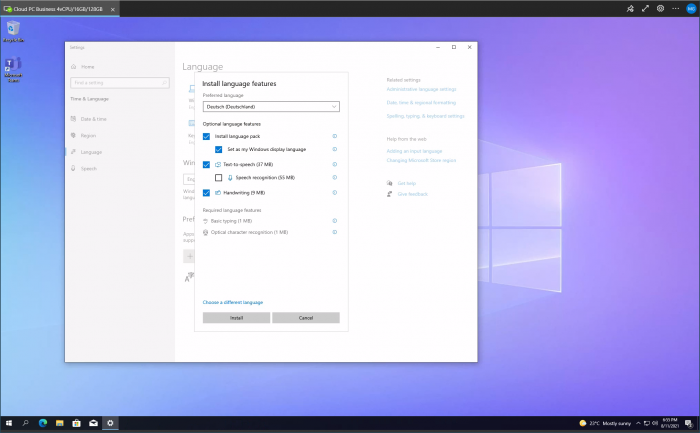Open Administrative language settings link
Viewport: 700px width, 433px height.
pos(421,89)
